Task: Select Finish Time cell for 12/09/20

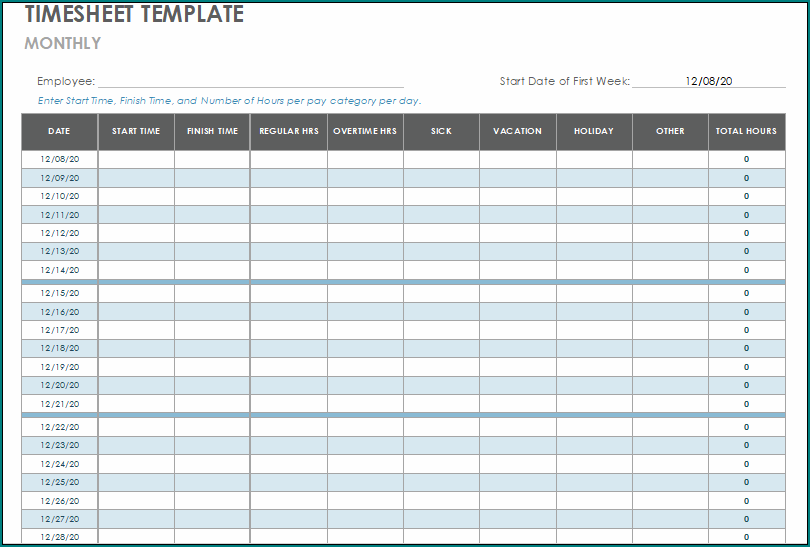Action: click(212, 178)
